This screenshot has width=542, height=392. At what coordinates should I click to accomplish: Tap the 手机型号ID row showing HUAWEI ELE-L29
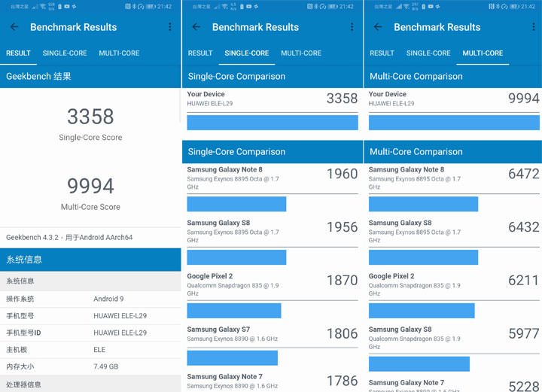point(90,333)
